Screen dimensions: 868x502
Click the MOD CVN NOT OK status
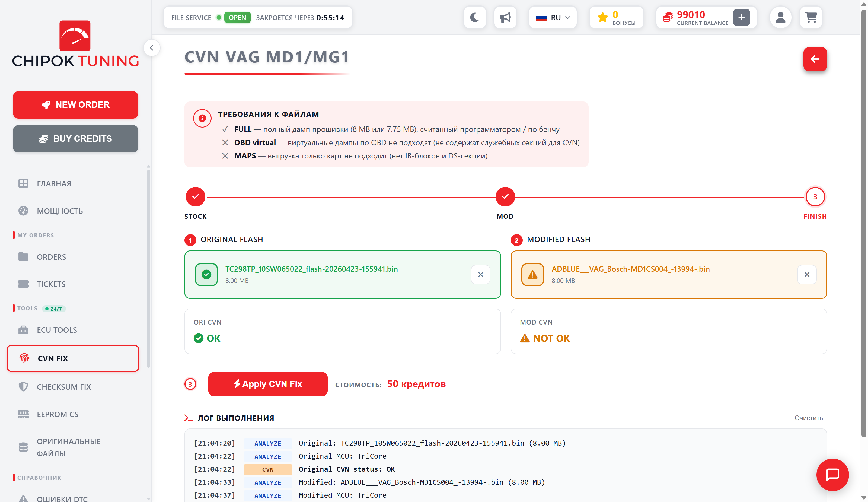545,338
